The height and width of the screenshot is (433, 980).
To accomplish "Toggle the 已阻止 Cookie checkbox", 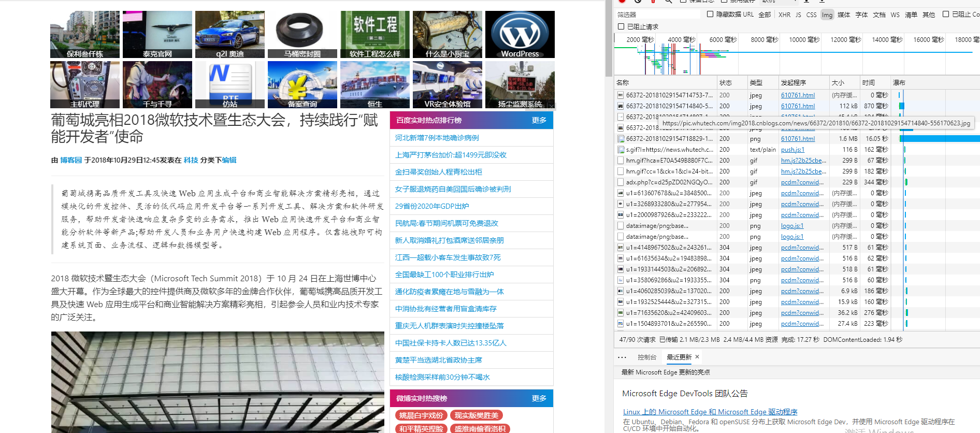I will click(x=946, y=15).
